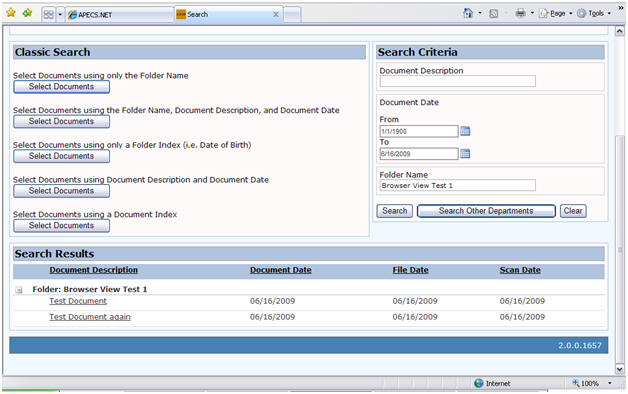Open a new blank tab
This screenshot has height=394, width=628.
(x=292, y=15)
